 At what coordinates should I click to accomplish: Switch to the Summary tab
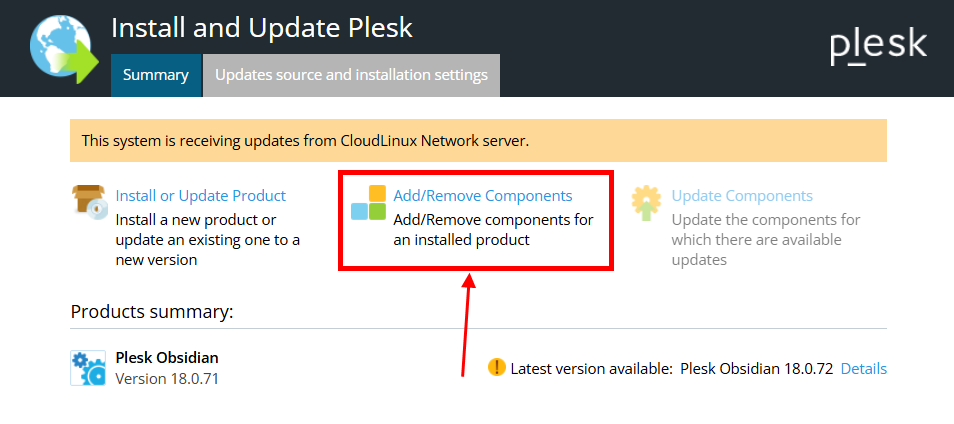(x=156, y=75)
